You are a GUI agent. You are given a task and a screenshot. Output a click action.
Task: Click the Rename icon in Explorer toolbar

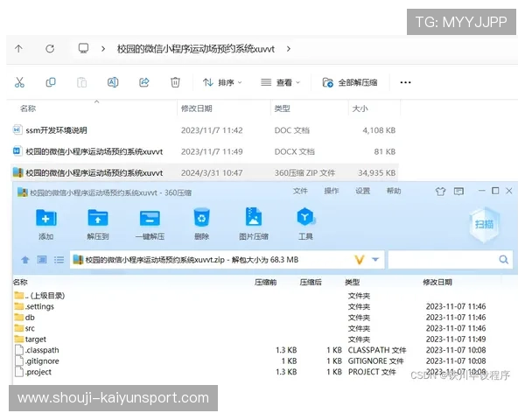coord(113,82)
